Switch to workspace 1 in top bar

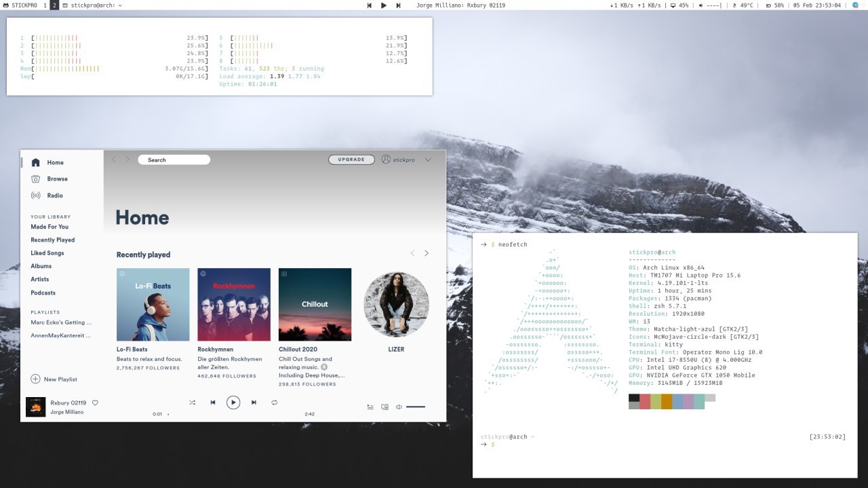[x=45, y=5]
